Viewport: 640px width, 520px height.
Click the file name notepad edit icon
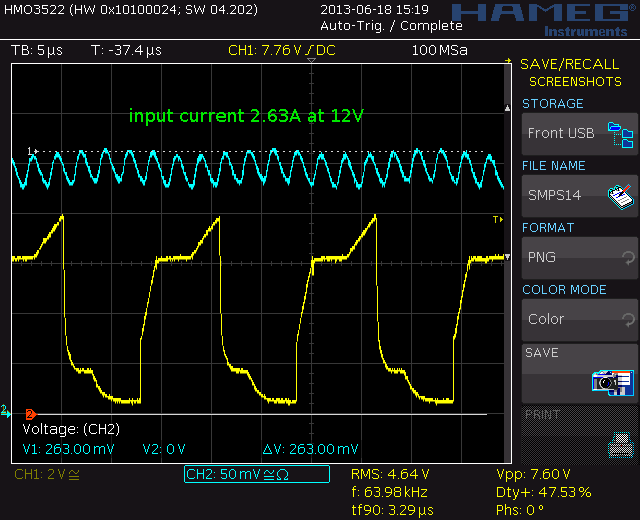(620, 197)
